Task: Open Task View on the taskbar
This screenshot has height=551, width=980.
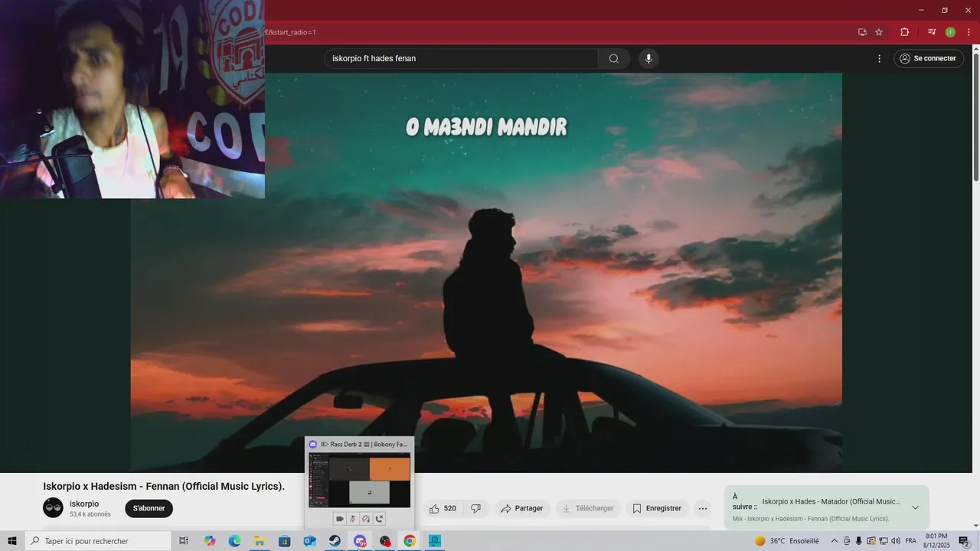Action: tap(184, 541)
